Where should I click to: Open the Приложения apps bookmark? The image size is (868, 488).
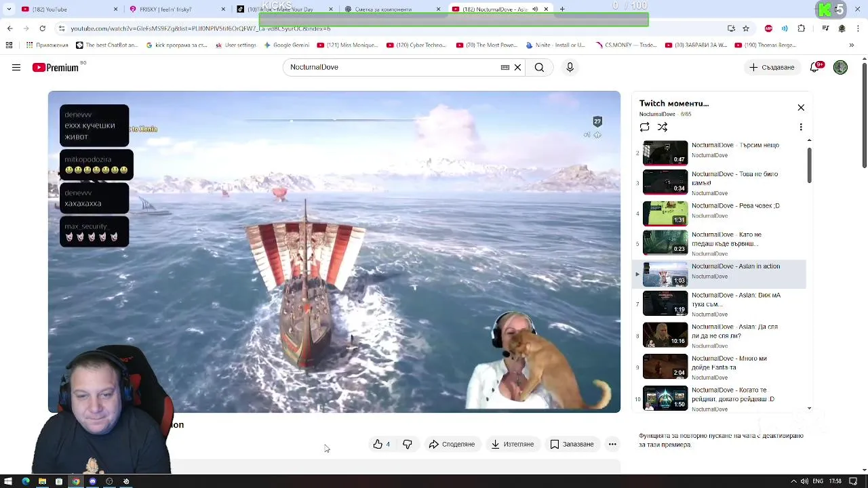(x=47, y=45)
